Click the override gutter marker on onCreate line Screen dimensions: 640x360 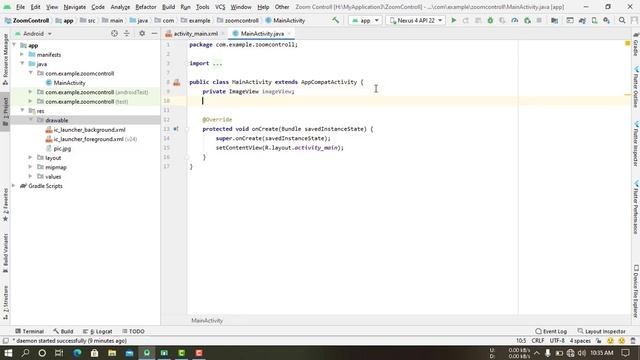[176, 129]
